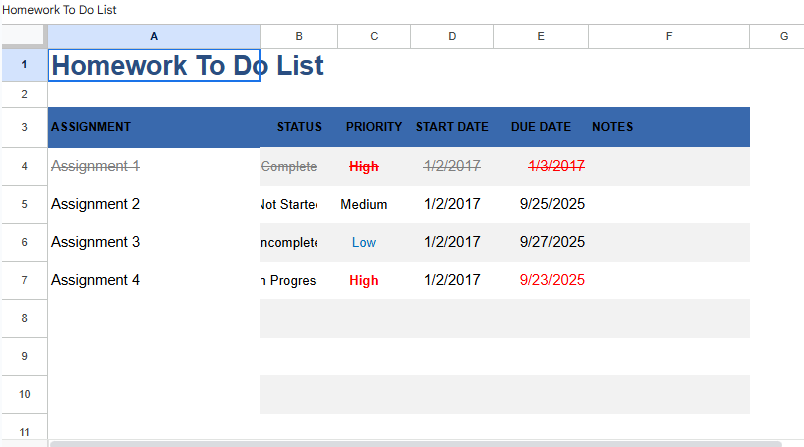Click the horizontal scrollbar at bottom
Image resolution: width=804 pixels, height=447 pixels.
point(415,443)
